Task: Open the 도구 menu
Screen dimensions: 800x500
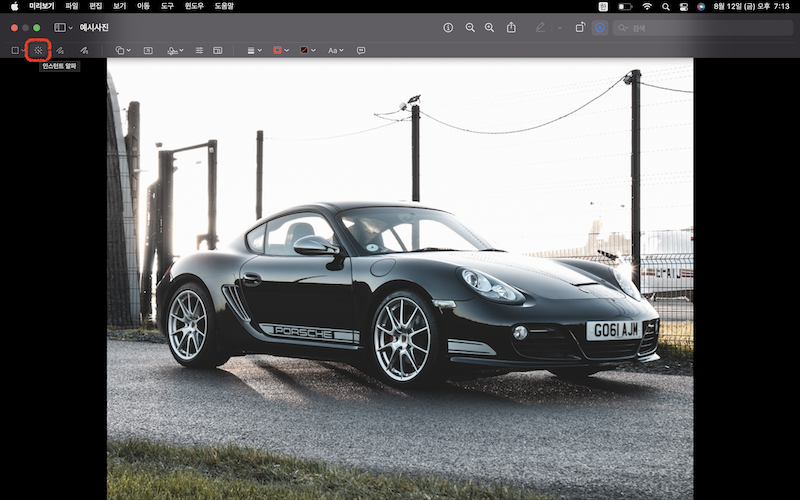Action: point(167,7)
